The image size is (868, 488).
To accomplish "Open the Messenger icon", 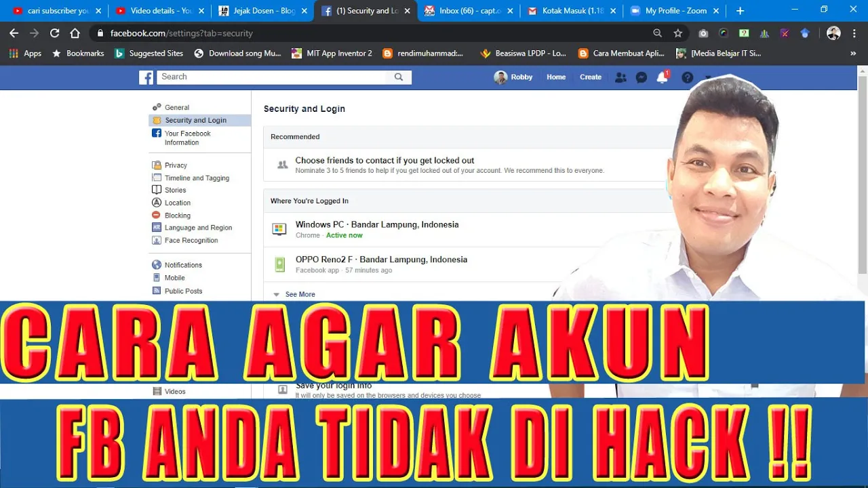I will pyautogui.click(x=641, y=77).
